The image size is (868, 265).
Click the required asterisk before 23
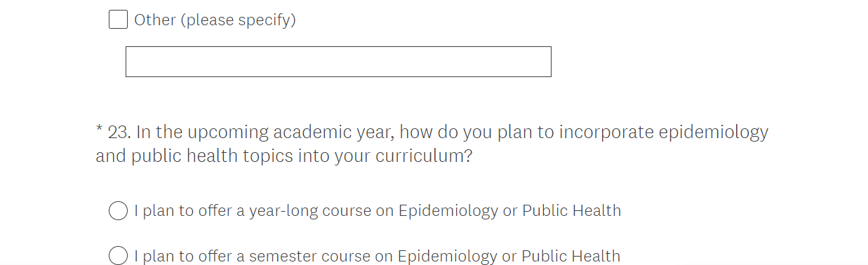[100, 130]
